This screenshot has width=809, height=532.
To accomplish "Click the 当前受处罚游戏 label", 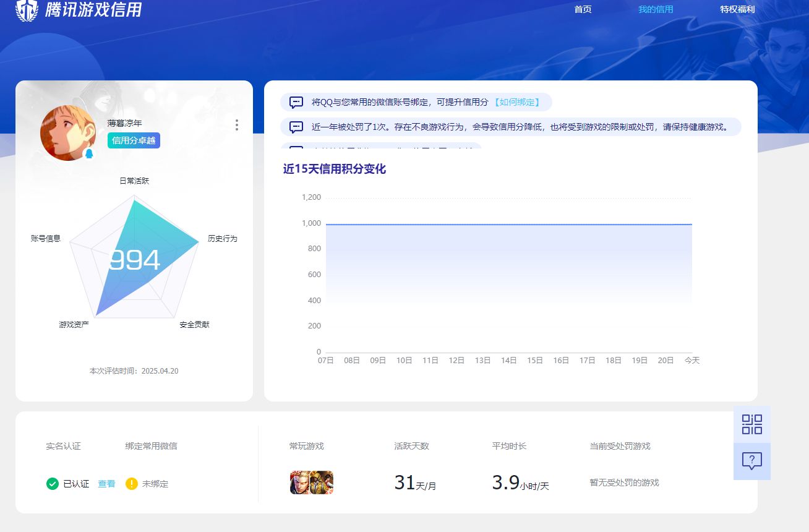I will [x=620, y=446].
